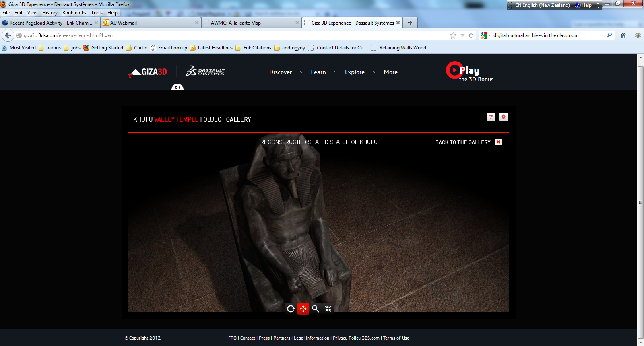Click the browser back arrow button

pos(8,35)
